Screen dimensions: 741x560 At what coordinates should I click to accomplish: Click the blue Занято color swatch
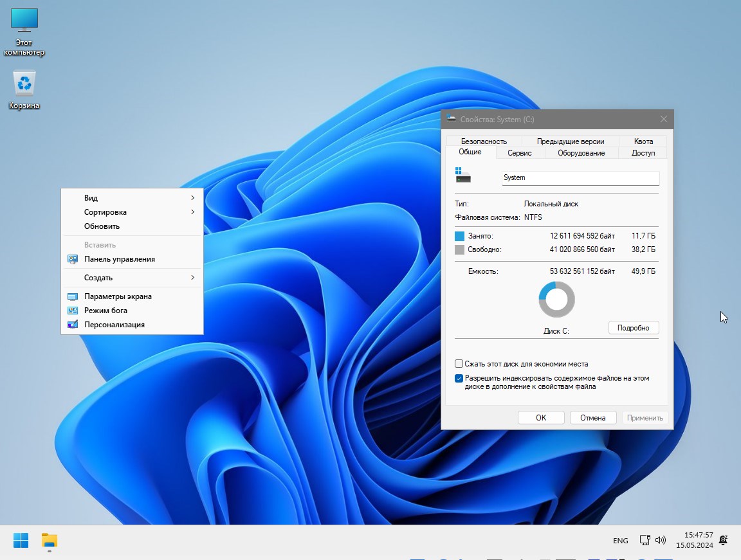click(459, 236)
